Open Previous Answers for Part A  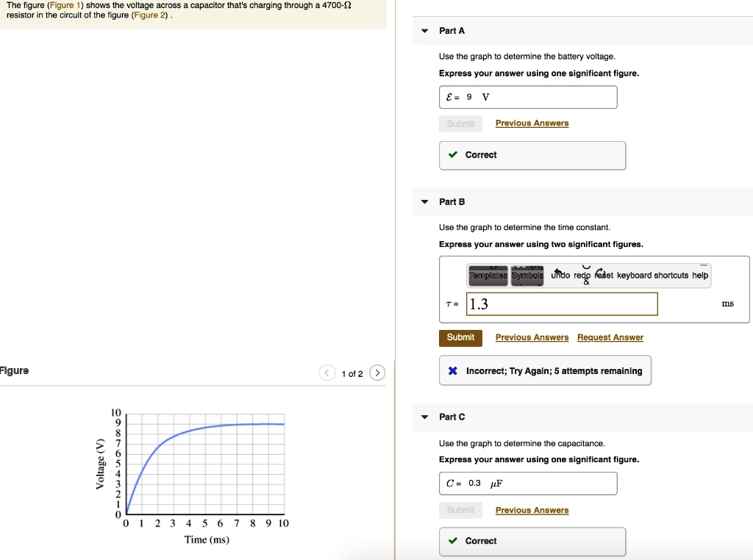532,123
